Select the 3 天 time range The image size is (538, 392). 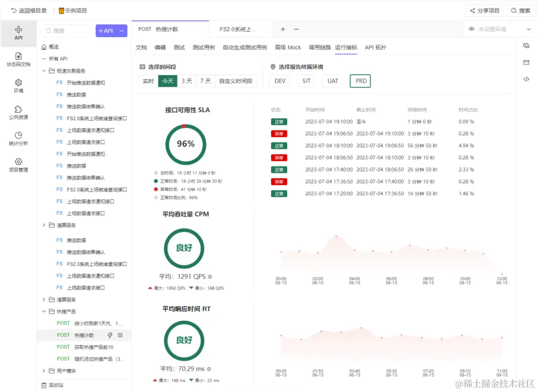(187, 81)
